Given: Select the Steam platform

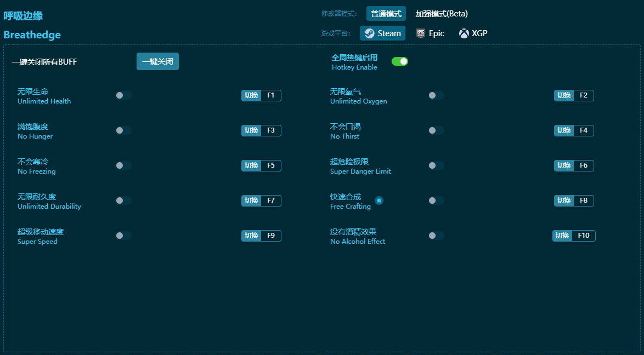Looking at the screenshot, I should tap(382, 33).
